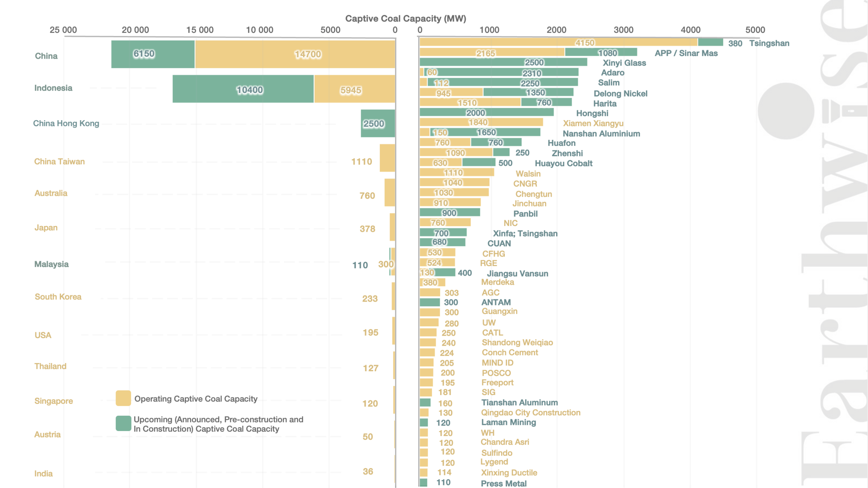The height and width of the screenshot is (488, 868).
Task: Click the 'Jiangsu Vansun' label
Action: tap(517, 274)
